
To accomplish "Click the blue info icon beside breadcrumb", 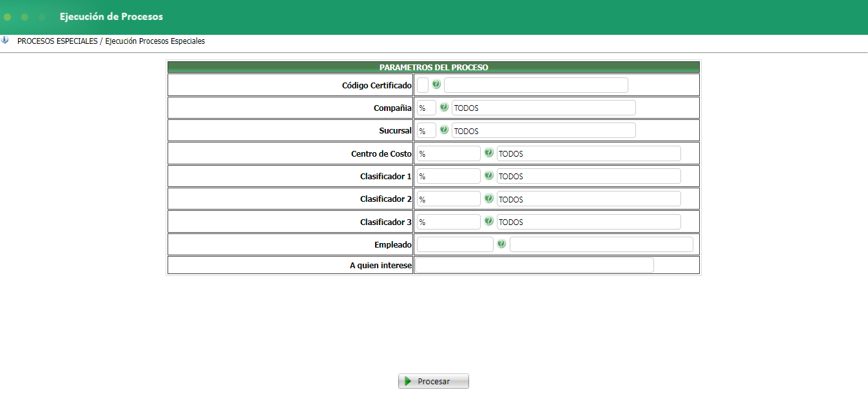I will pyautogui.click(x=5, y=41).
